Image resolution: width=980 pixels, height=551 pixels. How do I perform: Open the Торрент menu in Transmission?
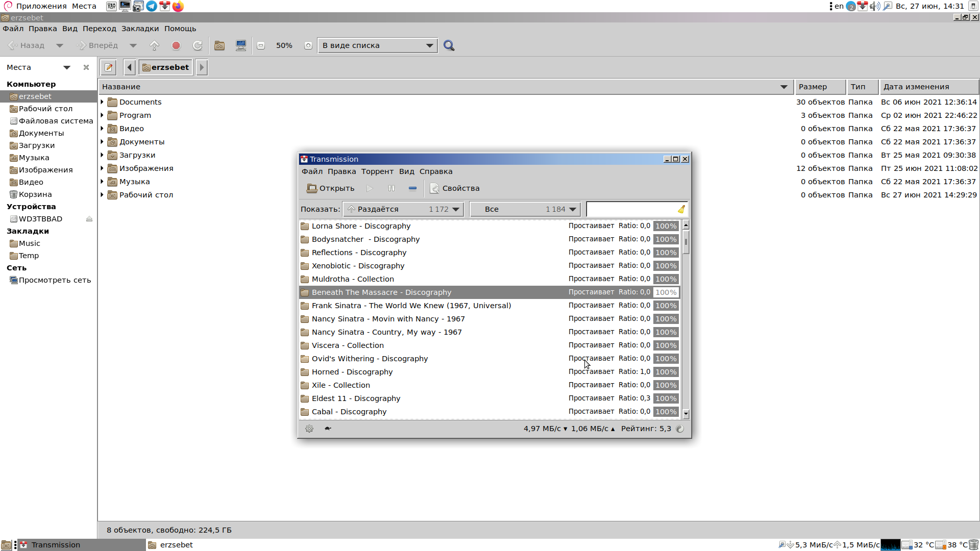tap(377, 171)
